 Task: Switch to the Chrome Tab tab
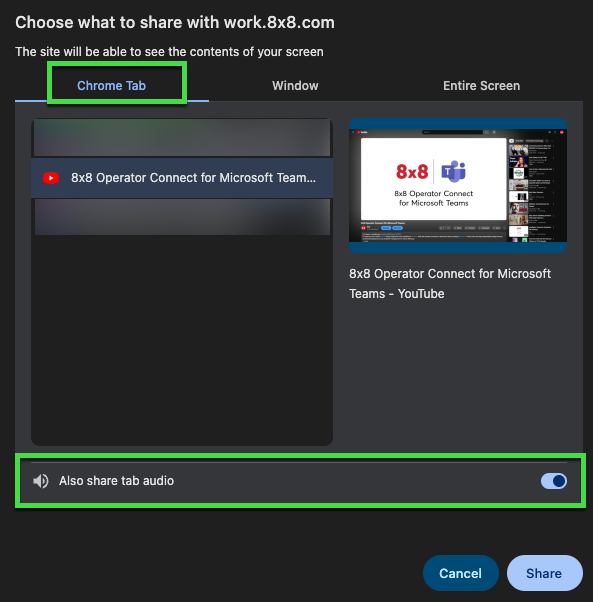[x=111, y=85]
